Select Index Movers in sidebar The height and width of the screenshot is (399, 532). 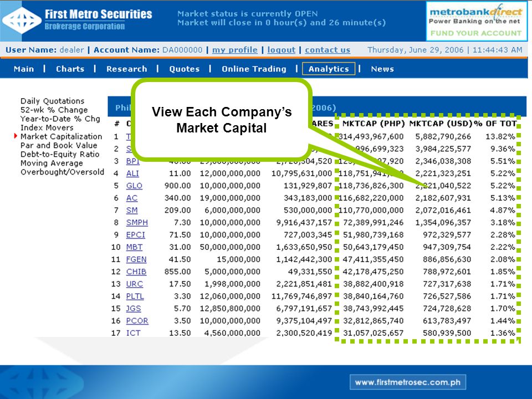[47, 127]
